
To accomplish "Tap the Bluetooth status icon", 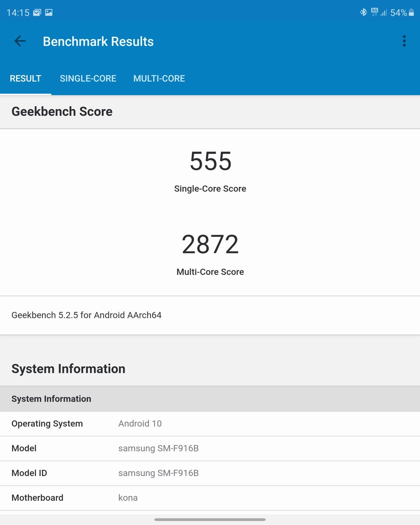I will click(x=363, y=12).
